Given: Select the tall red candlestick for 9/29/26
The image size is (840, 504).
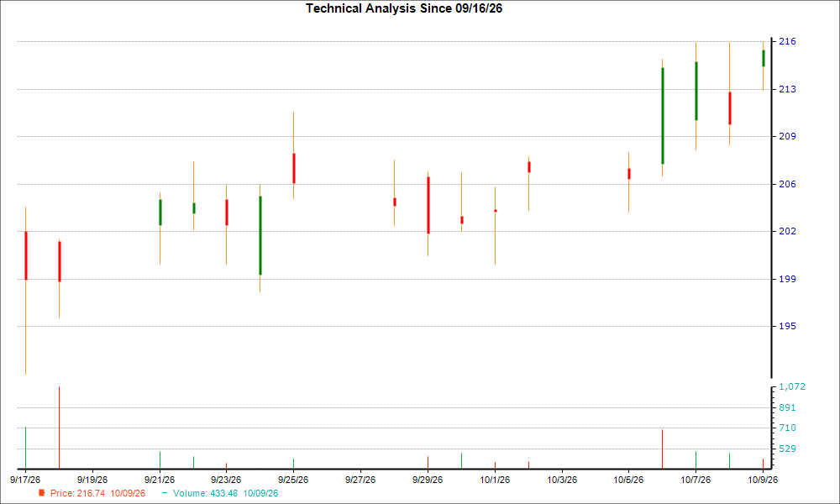Looking at the screenshot, I should 428,206.
